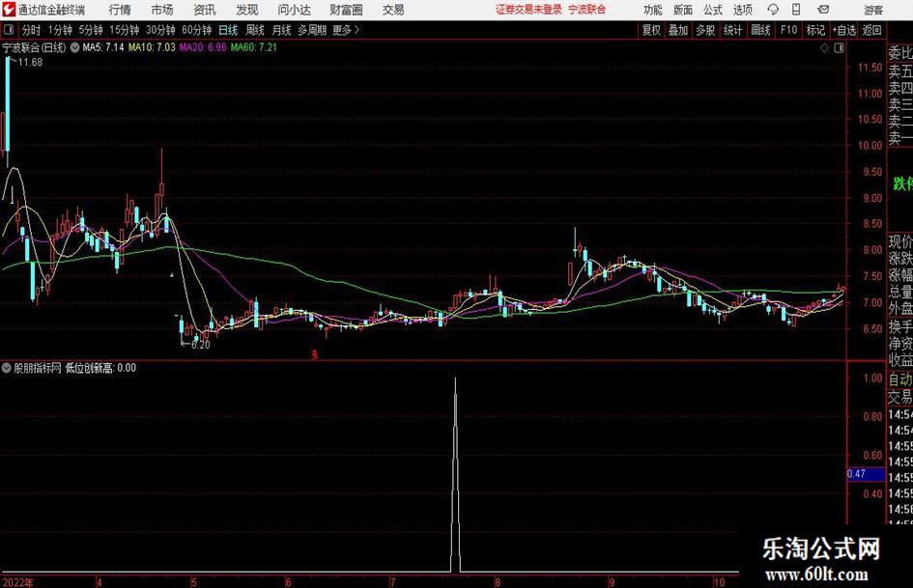The height and width of the screenshot is (588, 913).
Task: Click the diamond icon above the chart
Action: coord(824,47)
